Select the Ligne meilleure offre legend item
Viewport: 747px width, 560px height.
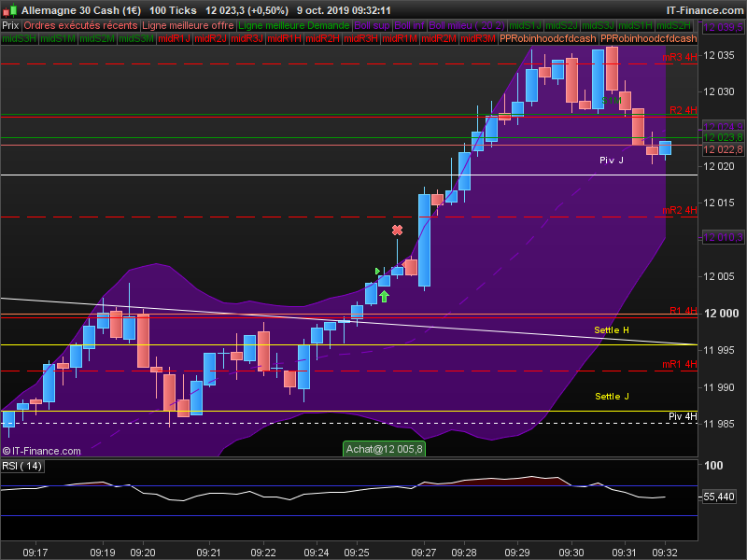pos(188,26)
